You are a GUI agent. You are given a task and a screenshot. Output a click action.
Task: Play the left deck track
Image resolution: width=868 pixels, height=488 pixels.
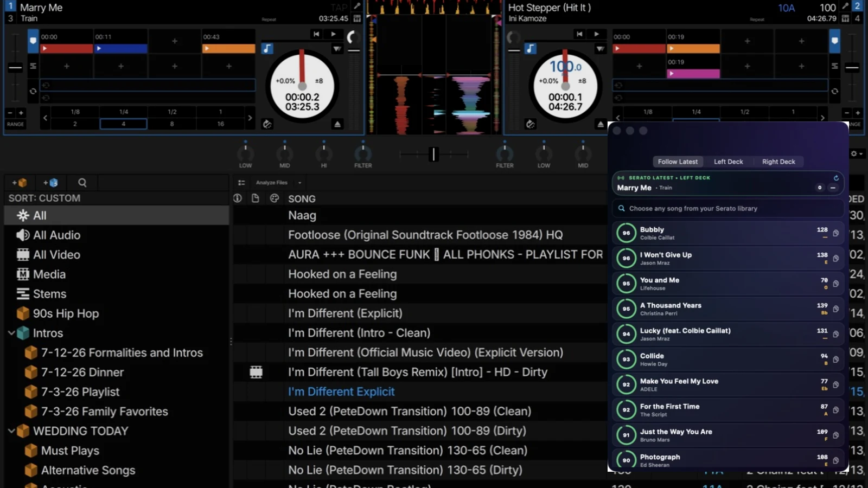click(333, 34)
